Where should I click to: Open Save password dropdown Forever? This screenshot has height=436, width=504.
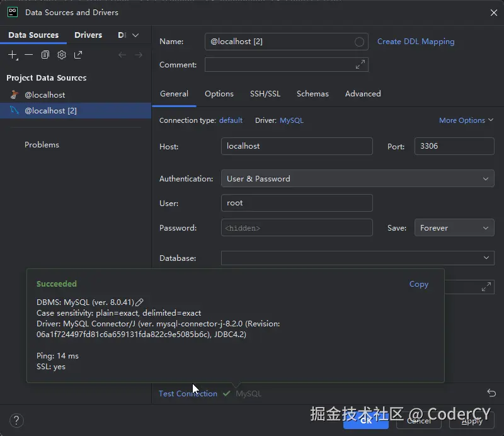[x=454, y=227]
